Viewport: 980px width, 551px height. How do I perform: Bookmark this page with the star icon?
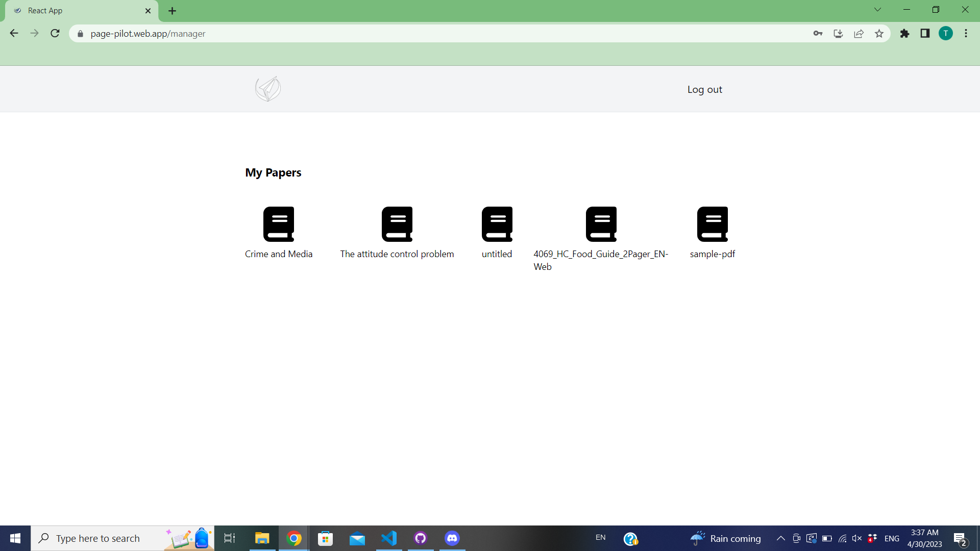pyautogui.click(x=879, y=34)
